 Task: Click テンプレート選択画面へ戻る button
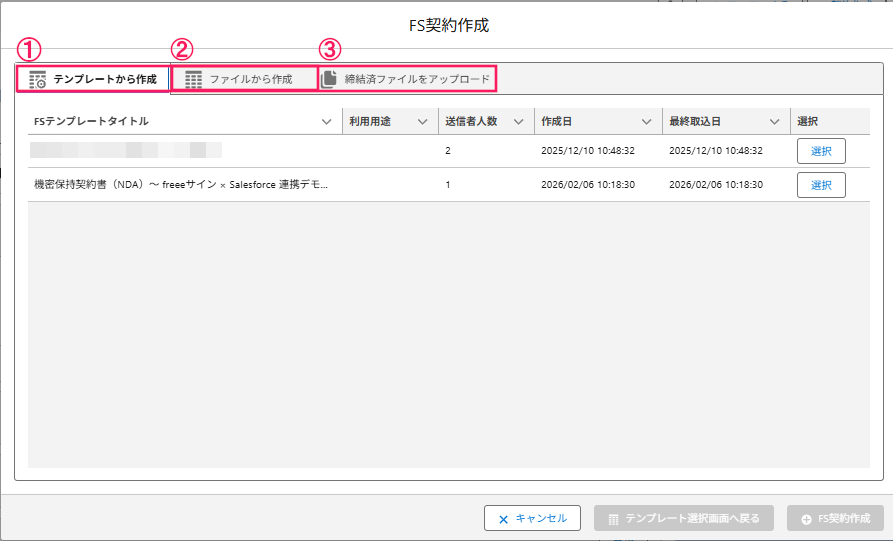pos(683,518)
